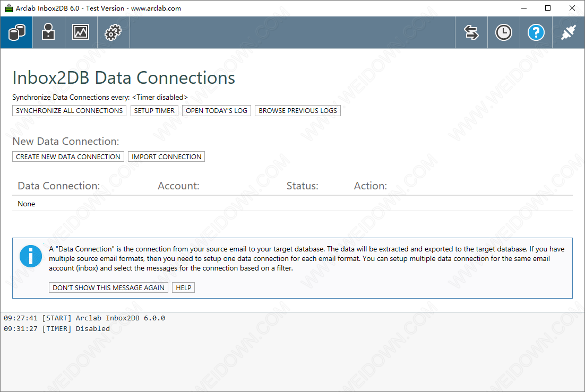Click HELP button in info box

(183, 288)
